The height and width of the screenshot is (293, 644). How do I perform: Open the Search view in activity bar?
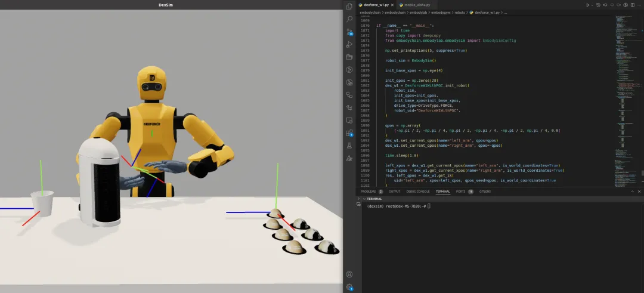click(349, 19)
